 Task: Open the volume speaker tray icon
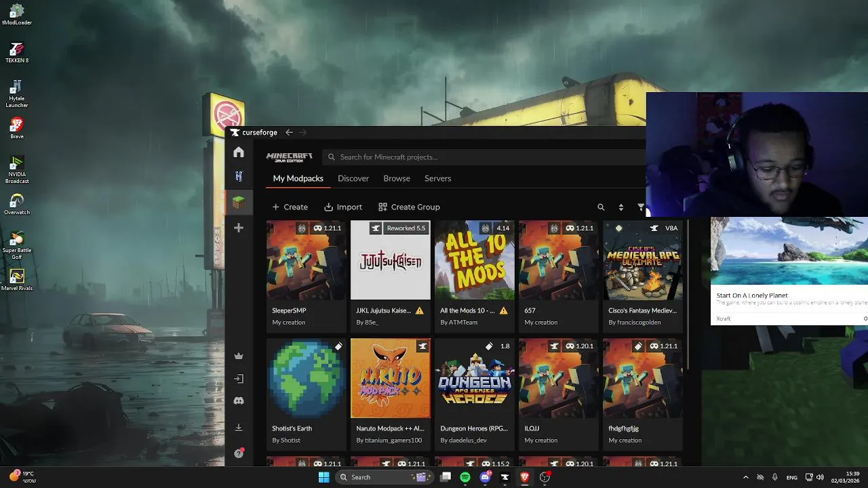point(820,477)
